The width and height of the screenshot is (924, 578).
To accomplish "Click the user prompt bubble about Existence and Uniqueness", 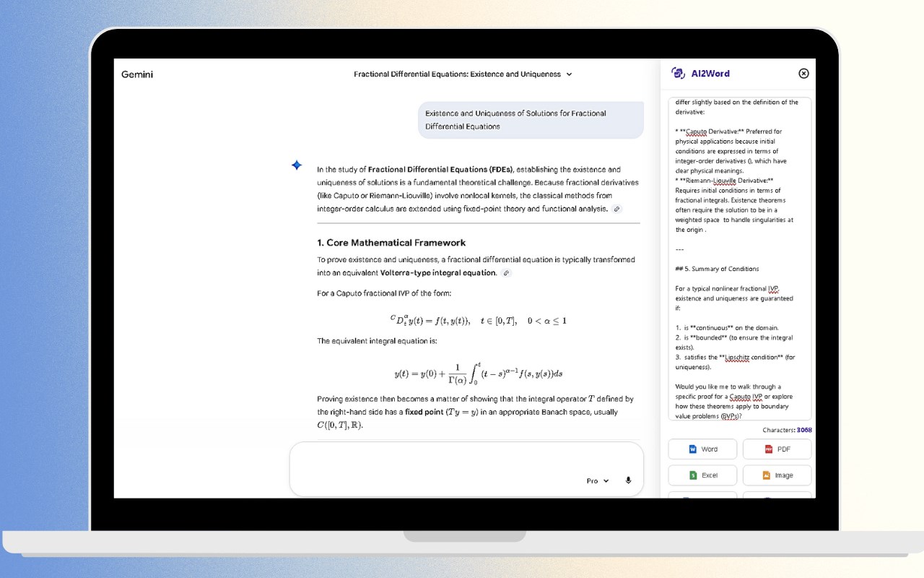I will pos(531,120).
